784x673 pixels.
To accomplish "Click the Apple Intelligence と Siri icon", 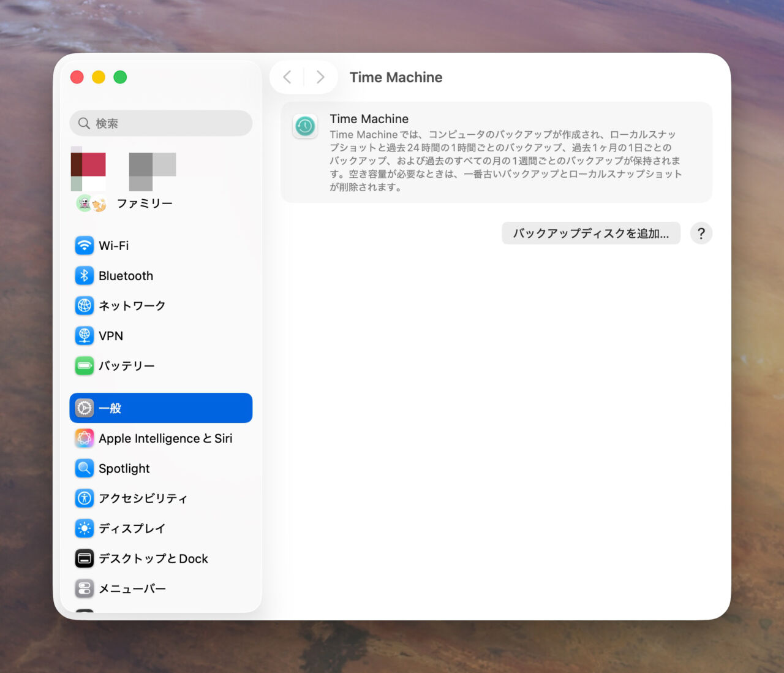I will coord(85,438).
